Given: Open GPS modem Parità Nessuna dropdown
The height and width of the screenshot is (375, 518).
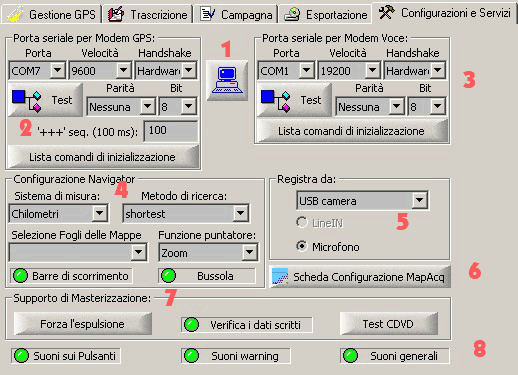Looking at the screenshot, I should point(147,107).
